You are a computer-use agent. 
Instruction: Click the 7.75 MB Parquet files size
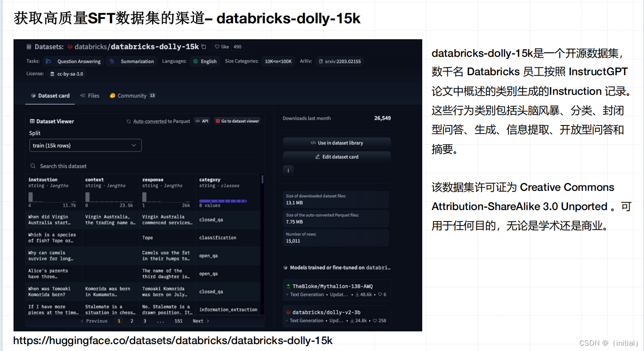coord(295,222)
